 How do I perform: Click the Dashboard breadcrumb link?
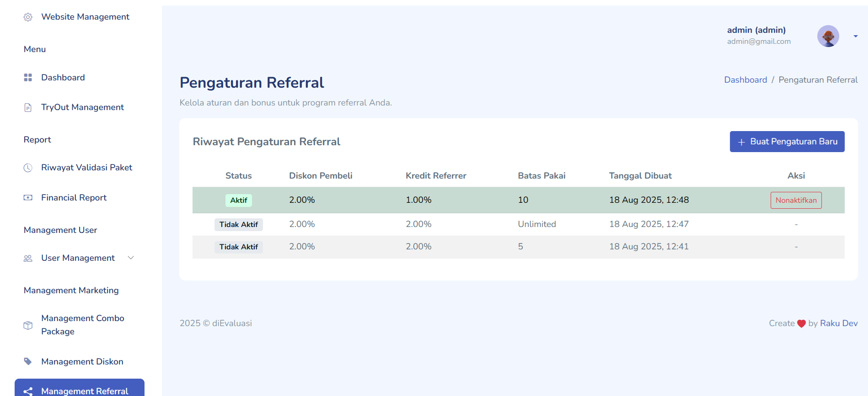point(745,80)
